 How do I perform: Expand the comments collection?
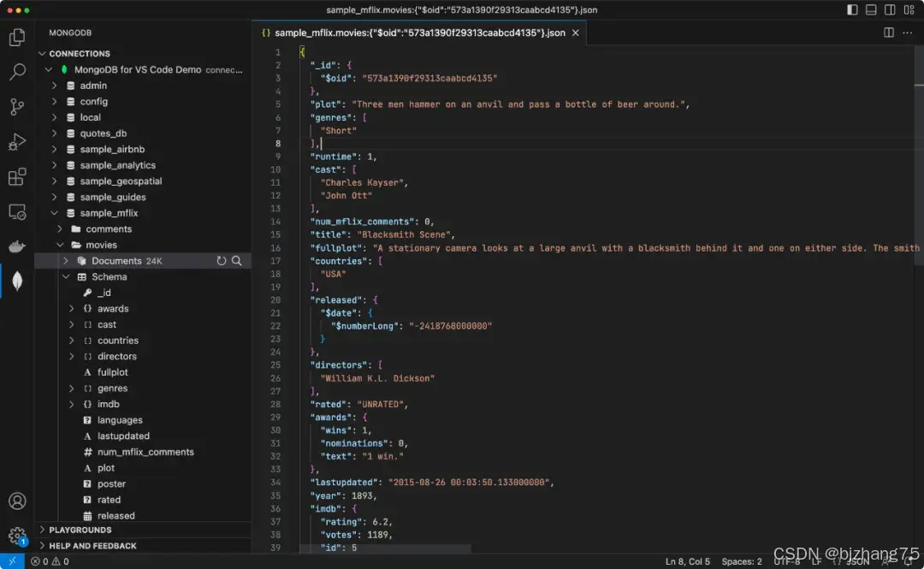point(60,228)
